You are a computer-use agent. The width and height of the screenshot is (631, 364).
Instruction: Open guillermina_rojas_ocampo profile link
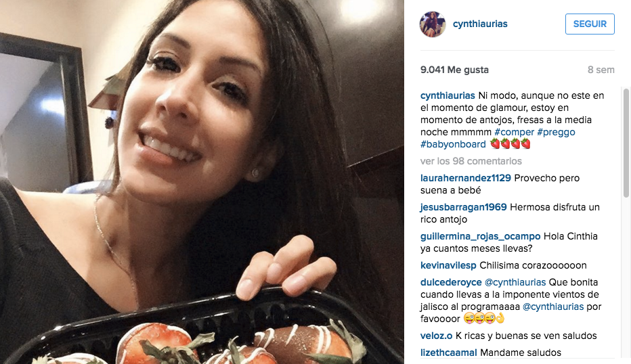point(480,236)
